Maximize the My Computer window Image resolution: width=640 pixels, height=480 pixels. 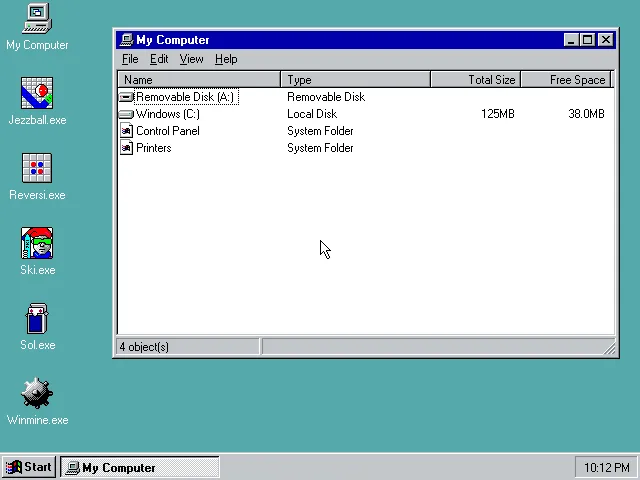pos(587,40)
